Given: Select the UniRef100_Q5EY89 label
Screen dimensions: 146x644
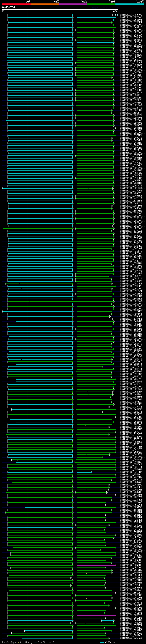Looking at the screenshot, I should [131, 570].
